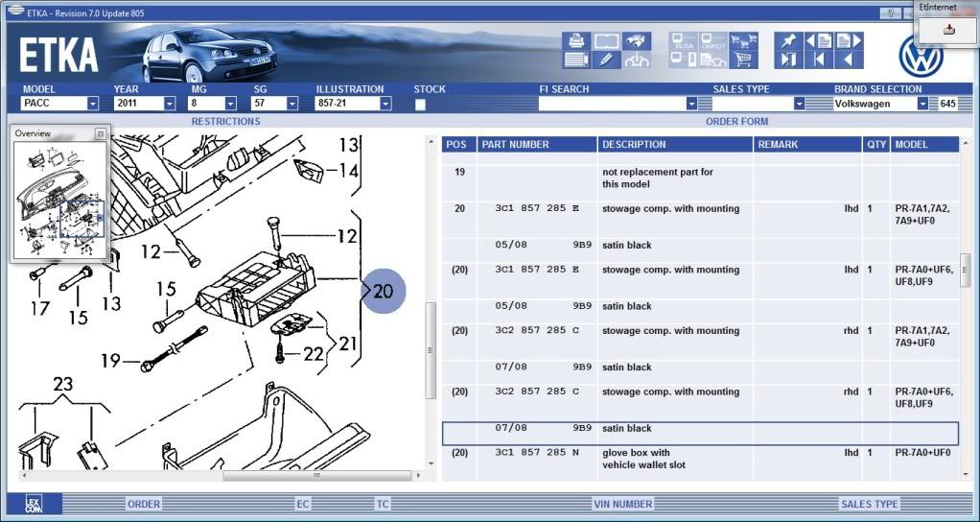Open the ILLUSTRATION dropdown 857-21
Screen dimensions: 980x522
click(x=385, y=104)
